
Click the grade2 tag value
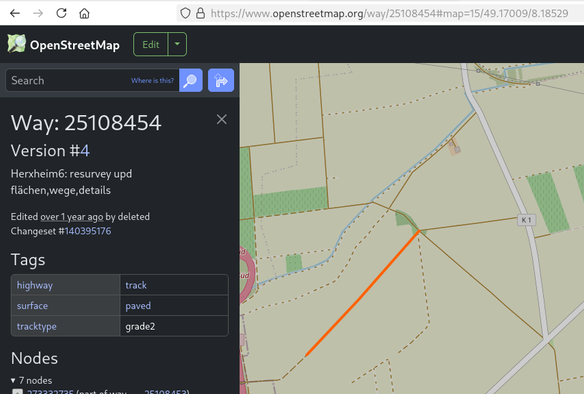pos(140,327)
